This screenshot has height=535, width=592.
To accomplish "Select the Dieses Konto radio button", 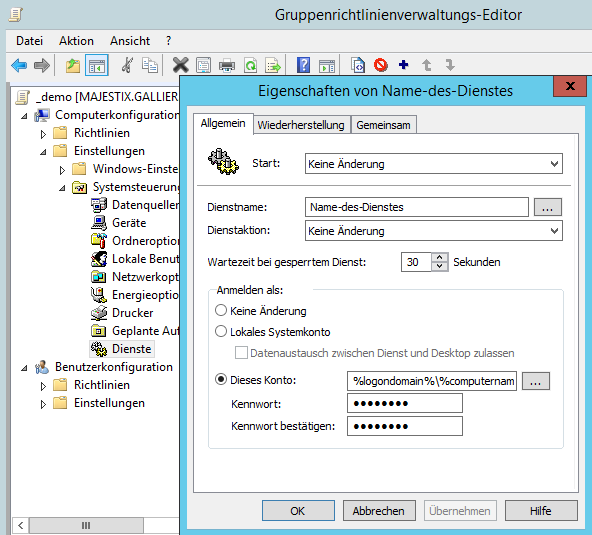I will [x=221, y=379].
